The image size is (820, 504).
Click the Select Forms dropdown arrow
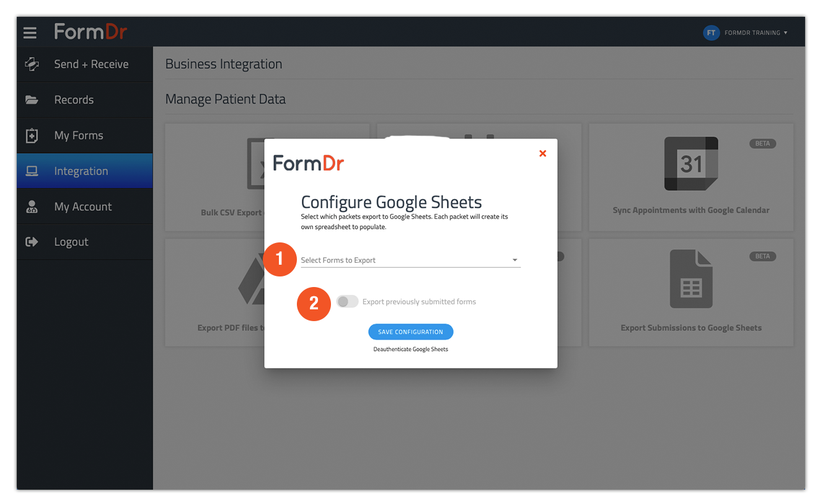click(x=514, y=260)
